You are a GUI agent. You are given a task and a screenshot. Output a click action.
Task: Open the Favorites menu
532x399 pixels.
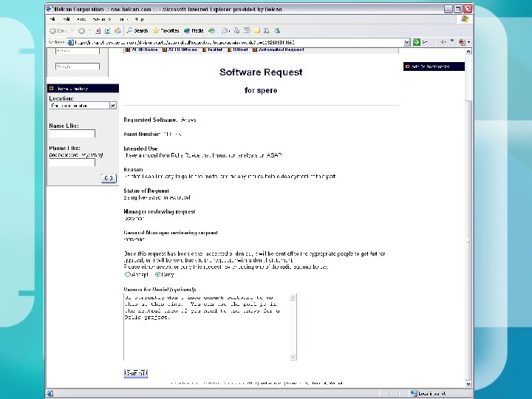(102, 19)
